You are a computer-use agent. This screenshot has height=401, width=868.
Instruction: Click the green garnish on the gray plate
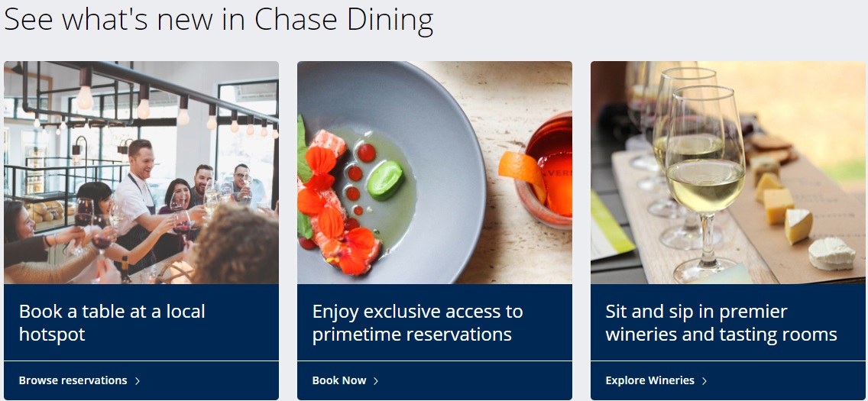[x=384, y=179]
